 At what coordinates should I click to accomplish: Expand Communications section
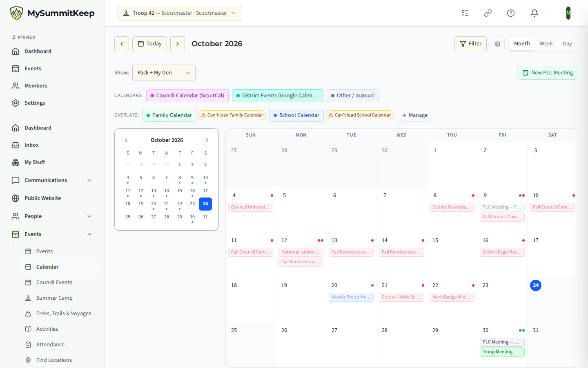(x=52, y=180)
